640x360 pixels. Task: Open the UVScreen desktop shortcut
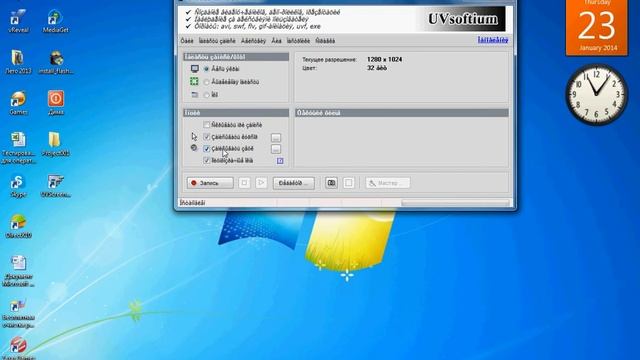(x=56, y=186)
